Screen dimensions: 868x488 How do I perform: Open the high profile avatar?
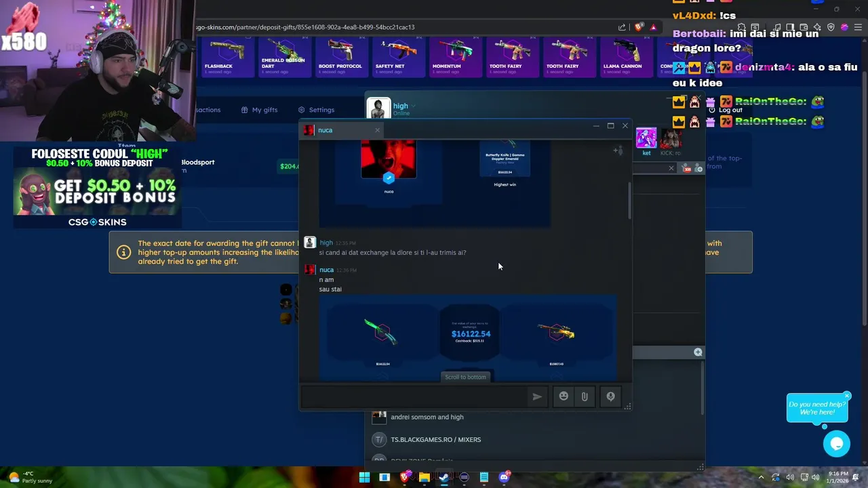tap(378, 108)
